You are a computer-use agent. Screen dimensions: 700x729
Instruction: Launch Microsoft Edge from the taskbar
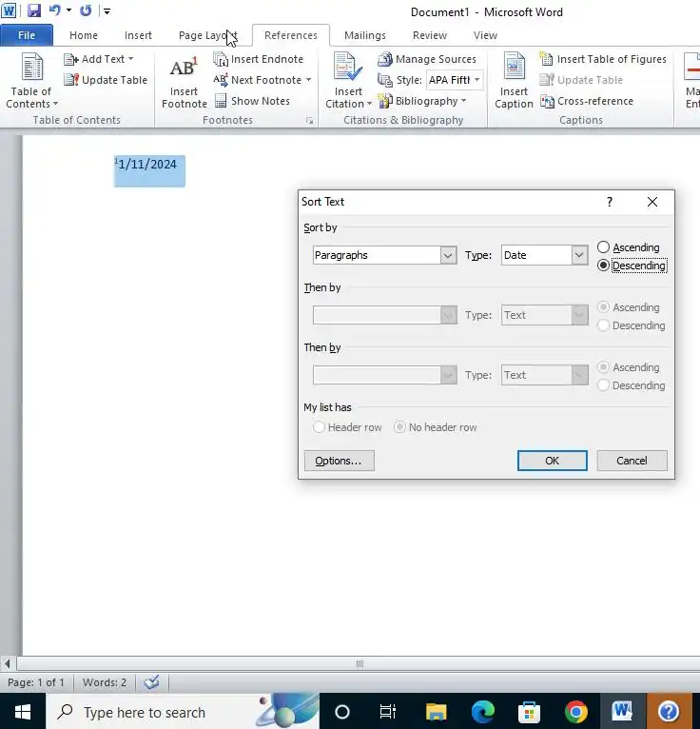(482, 712)
